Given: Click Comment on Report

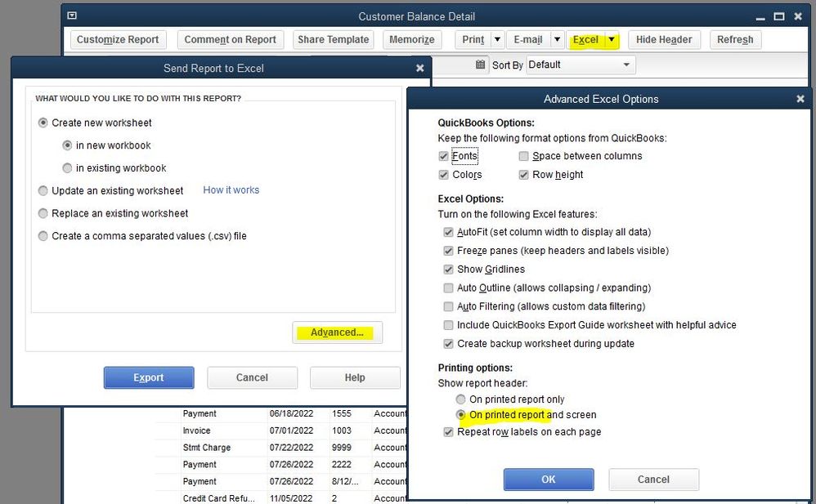Looking at the screenshot, I should [x=230, y=39].
